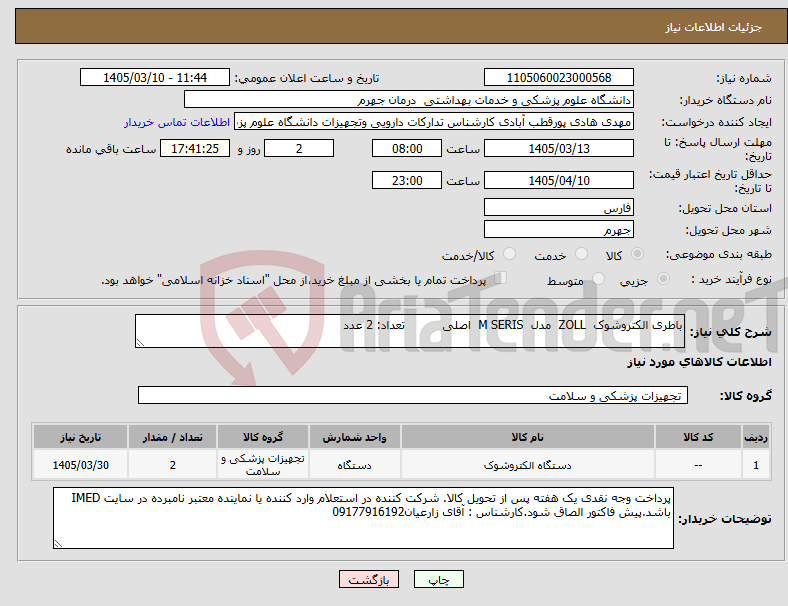Click the شماره نیاز field 1105060023000568
The image size is (788, 606).
[x=559, y=77]
